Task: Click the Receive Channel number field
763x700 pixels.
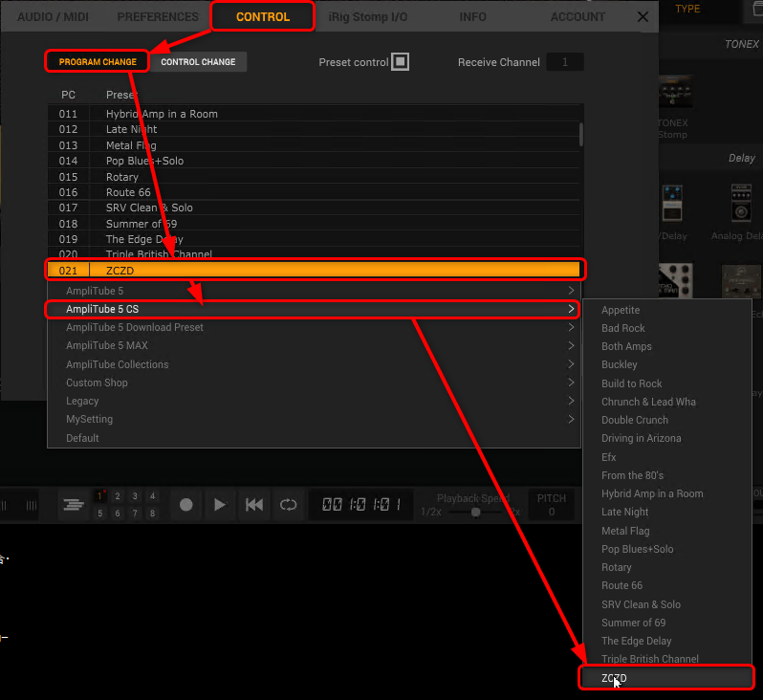Action: 564,62
